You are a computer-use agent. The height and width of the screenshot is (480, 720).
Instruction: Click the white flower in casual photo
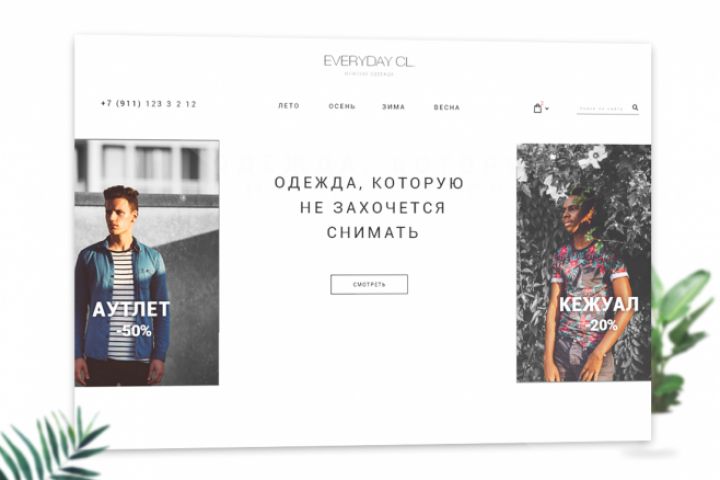point(593,156)
